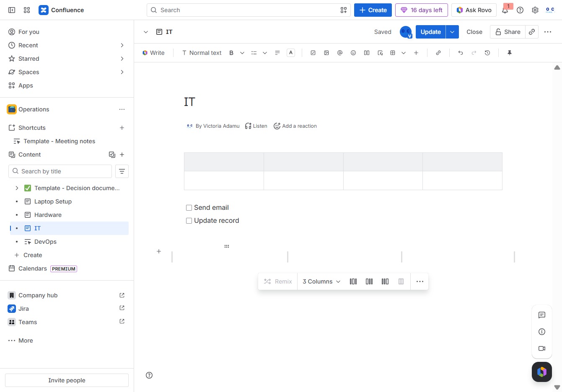Check the Update record task
562x392 pixels.
189,221
